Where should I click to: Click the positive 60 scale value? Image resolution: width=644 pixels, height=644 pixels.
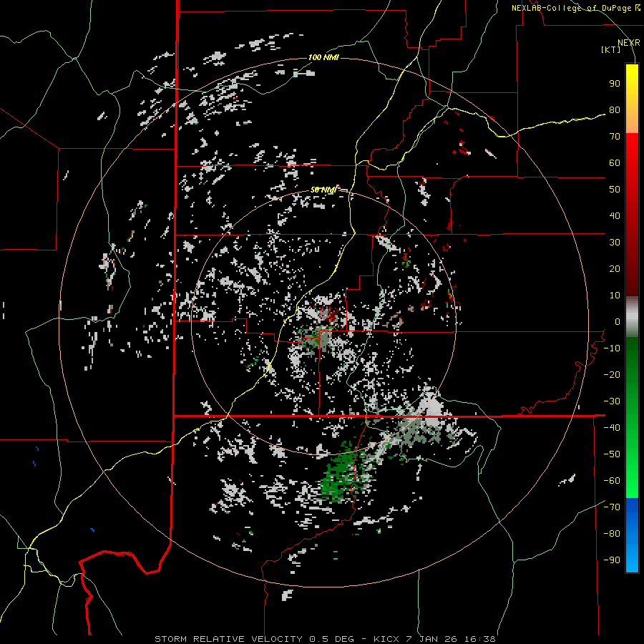click(x=615, y=162)
